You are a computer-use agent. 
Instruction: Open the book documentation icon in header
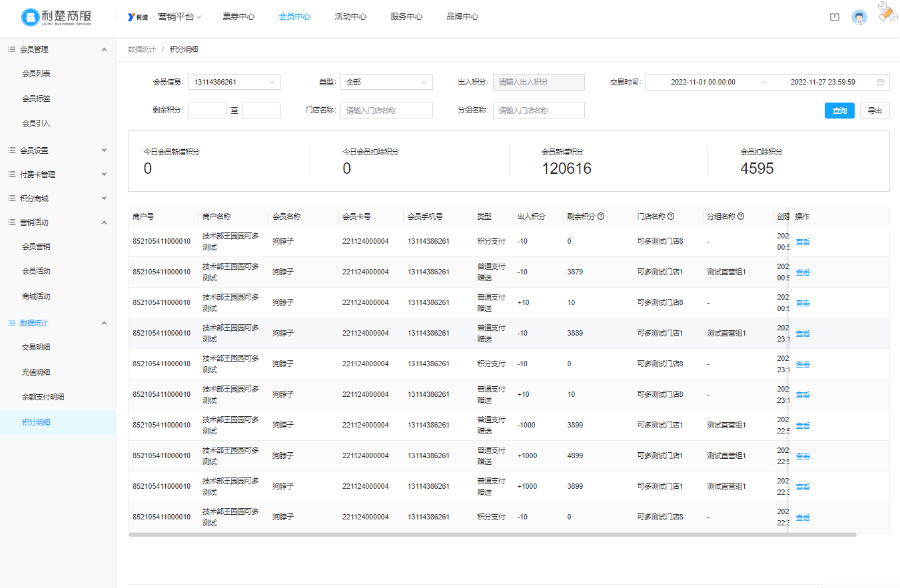coord(835,17)
